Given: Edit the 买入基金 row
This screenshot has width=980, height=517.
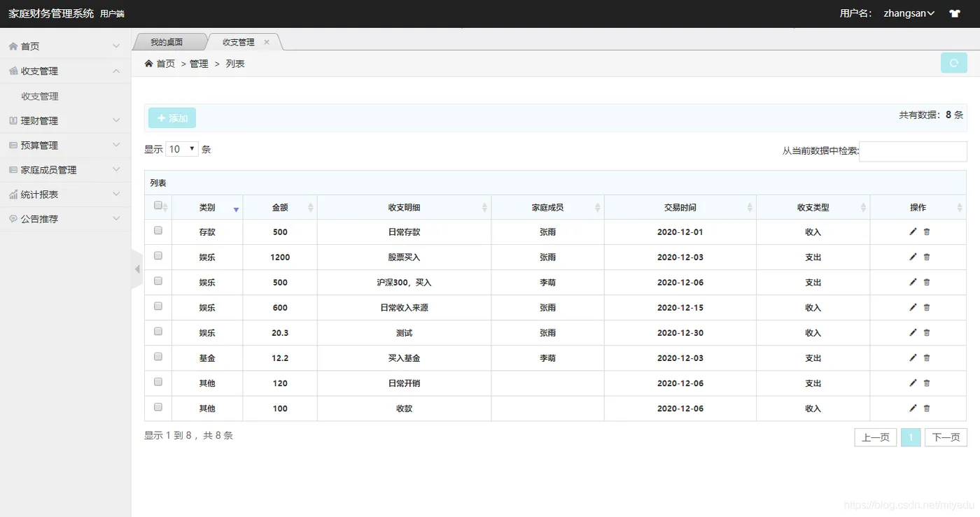Looking at the screenshot, I should tap(913, 357).
